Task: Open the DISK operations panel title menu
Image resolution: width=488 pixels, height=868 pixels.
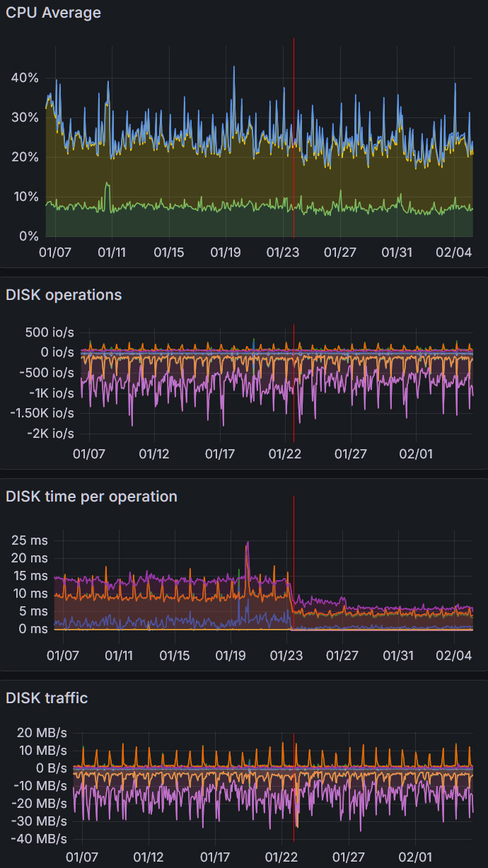Action: click(x=64, y=295)
